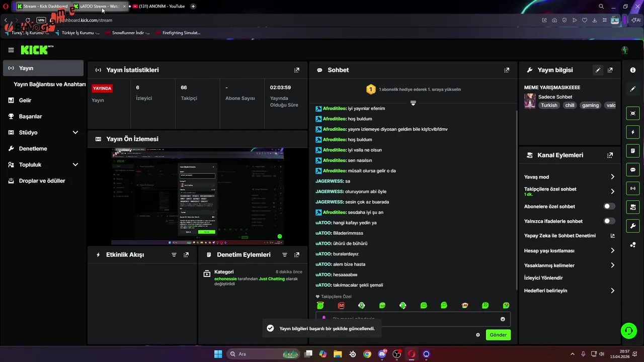
Task: Open OBS Studio from the taskbar
Action: (396, 354)
